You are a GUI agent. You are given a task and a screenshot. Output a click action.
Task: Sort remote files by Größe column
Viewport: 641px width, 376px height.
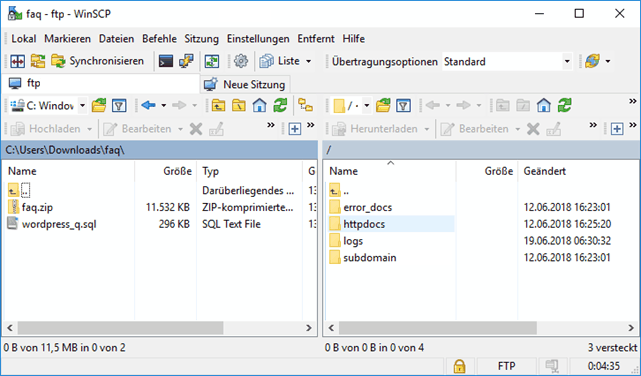click(487, 171)
